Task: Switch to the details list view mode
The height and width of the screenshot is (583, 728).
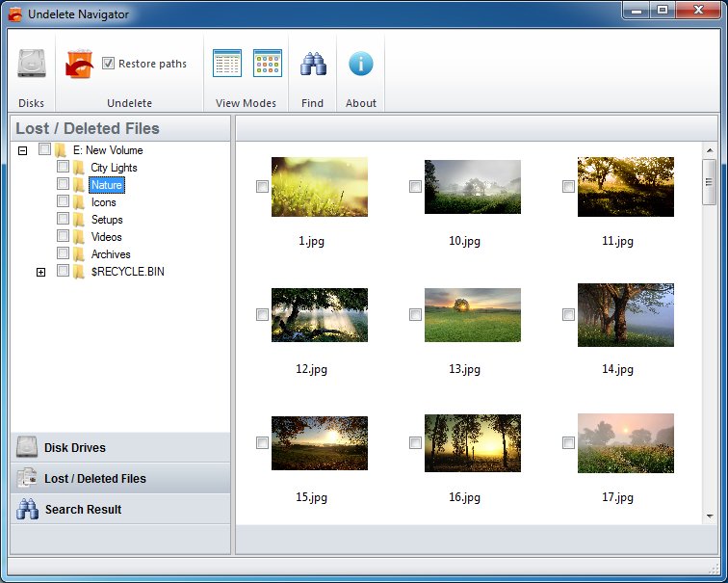Action: pyautogui.click(x=227, y=64)
